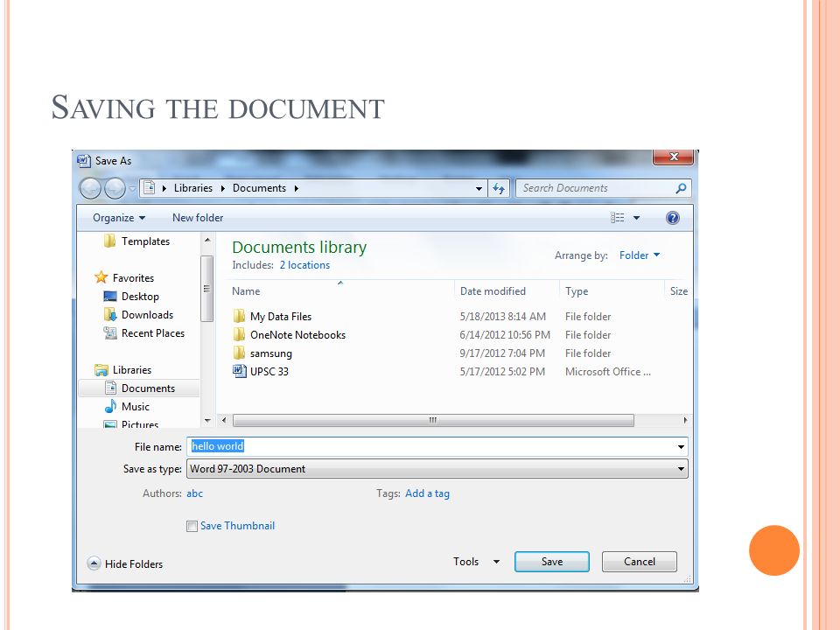Sort by the Date modified column header
Screen dimensions: 840x630
click(507, 290)
